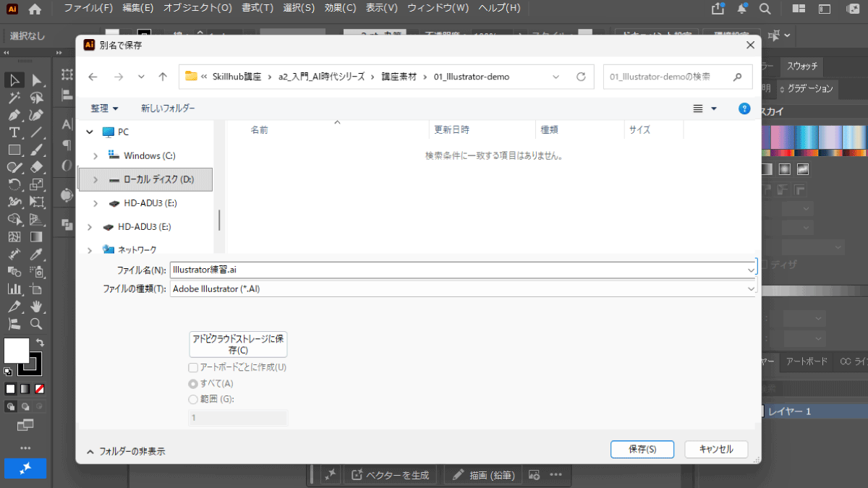This screenshot has height=488, width=868.
Task: Swap fill and stroke colors
Action: tap(40, 342)
